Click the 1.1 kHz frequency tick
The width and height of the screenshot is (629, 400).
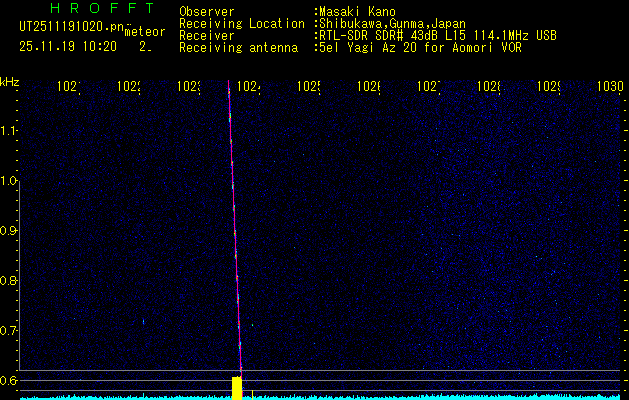9,130
